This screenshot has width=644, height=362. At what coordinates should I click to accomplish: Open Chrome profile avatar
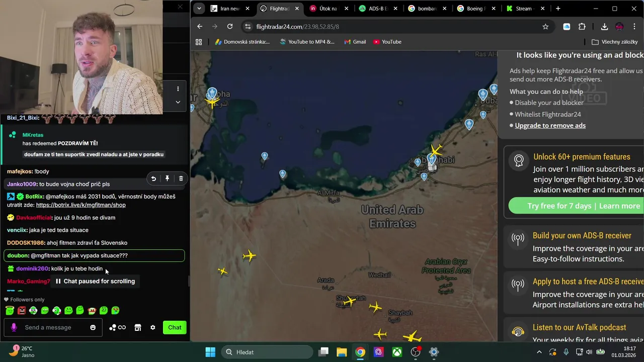pos(619,27)
